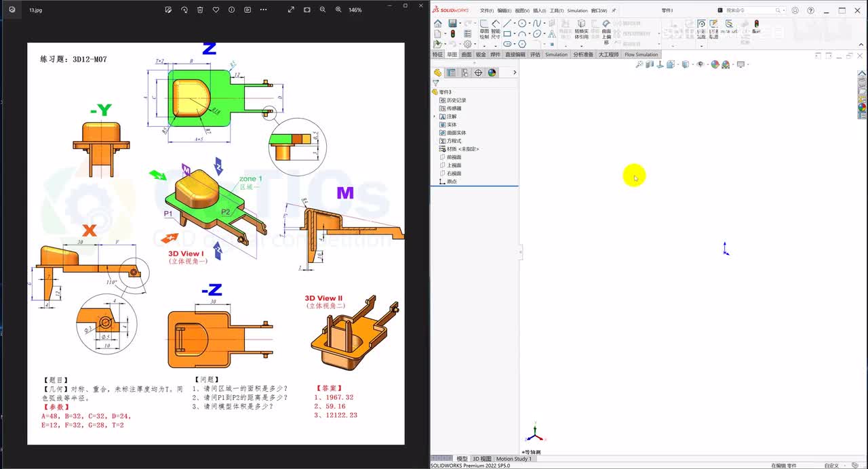
Task: Select the Ellipse sketch tool
Action: click(x=537, y=34)
